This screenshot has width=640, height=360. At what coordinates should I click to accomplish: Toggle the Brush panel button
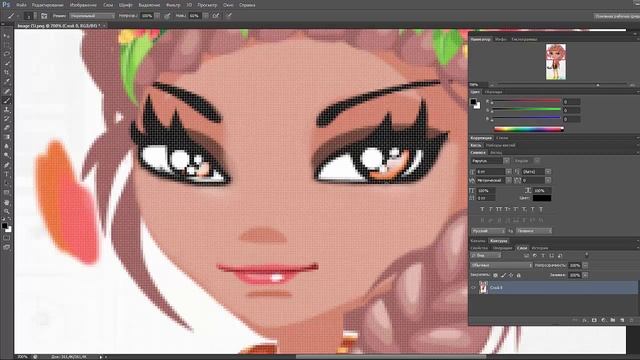tap(44, 16)
